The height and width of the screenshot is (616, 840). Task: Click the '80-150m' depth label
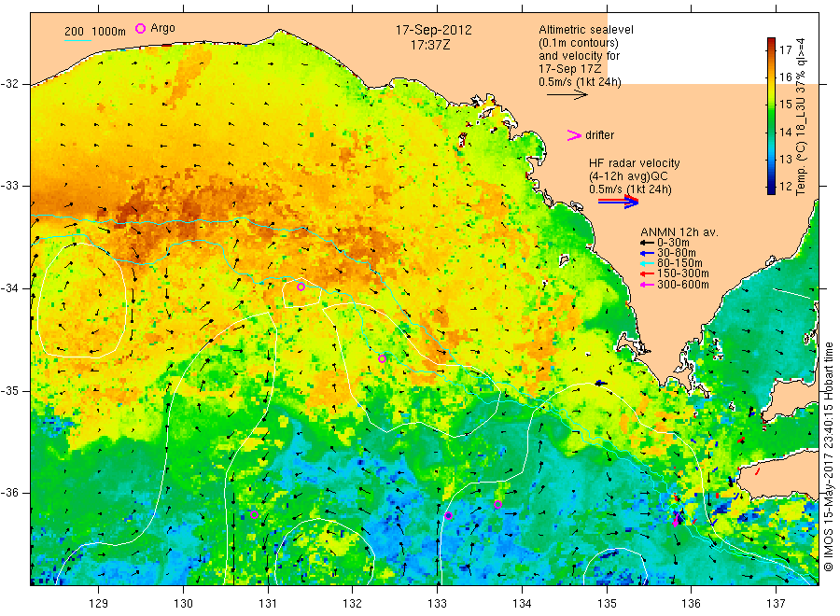(679, 263)
